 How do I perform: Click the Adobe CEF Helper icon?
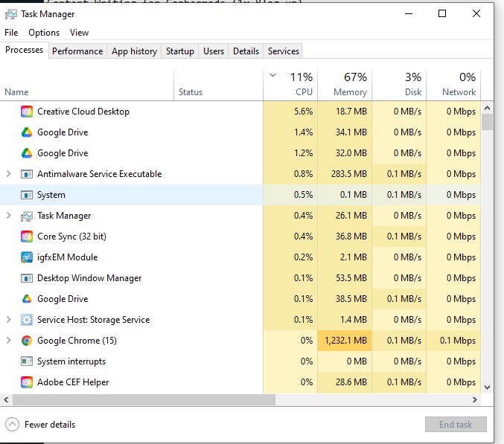click(x=27, y=382)
